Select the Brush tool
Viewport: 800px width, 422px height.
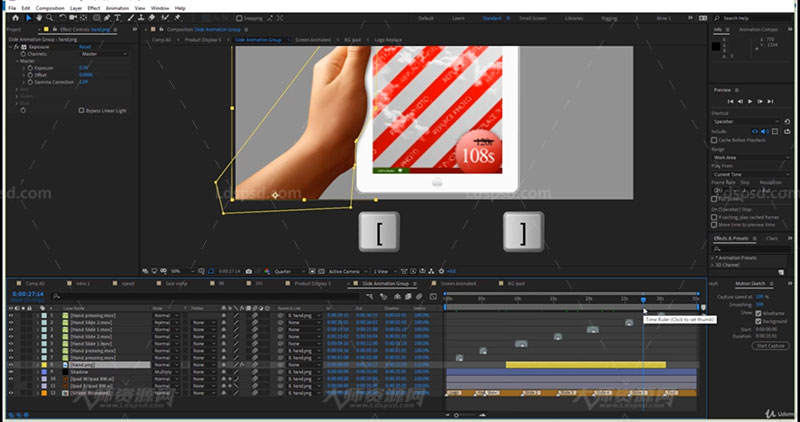[131, 18]
